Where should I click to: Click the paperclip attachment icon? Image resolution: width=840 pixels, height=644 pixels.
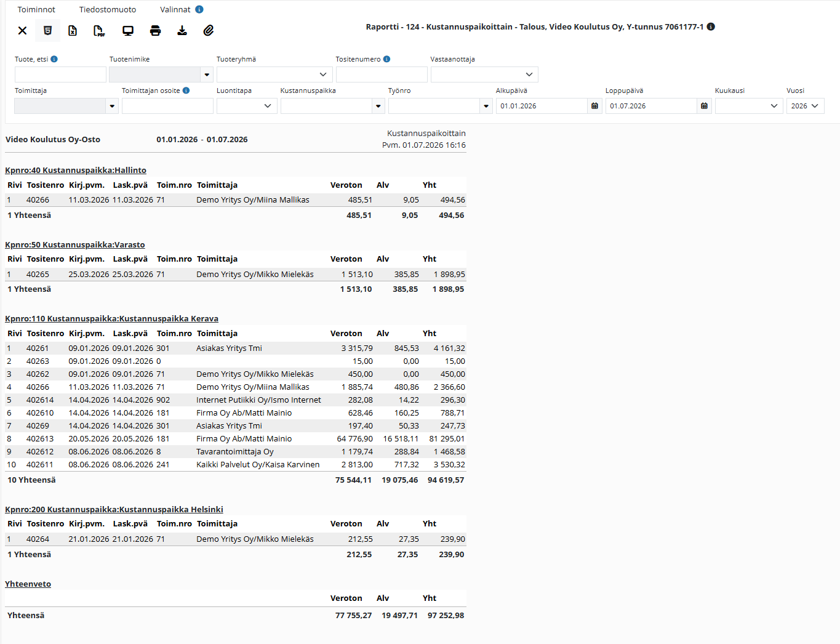point(209,30)
